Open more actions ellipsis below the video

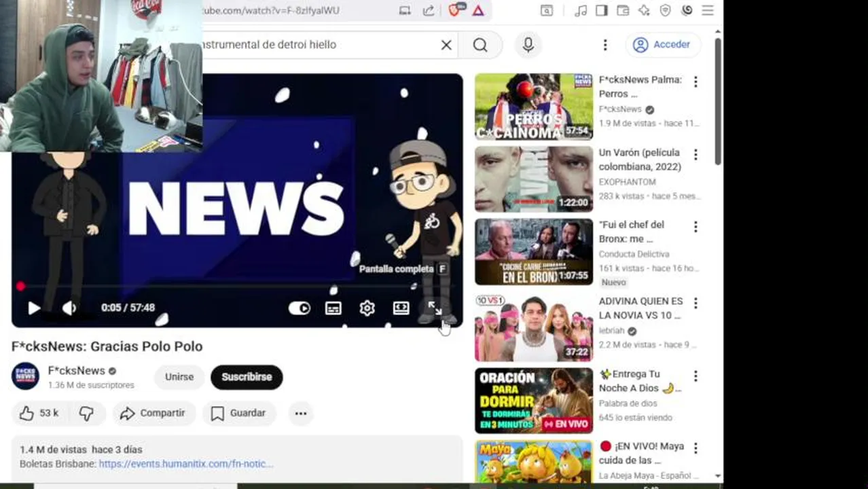(301, 413)
